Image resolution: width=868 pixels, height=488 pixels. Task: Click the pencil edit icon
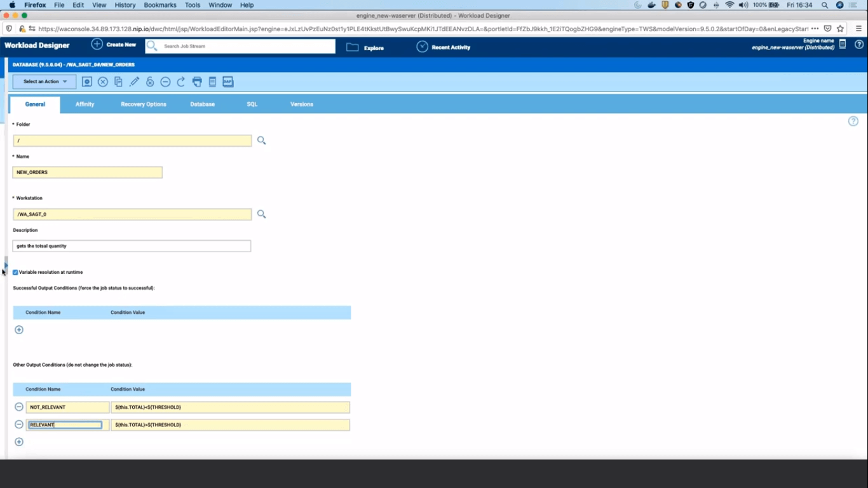tap(134, 82)
